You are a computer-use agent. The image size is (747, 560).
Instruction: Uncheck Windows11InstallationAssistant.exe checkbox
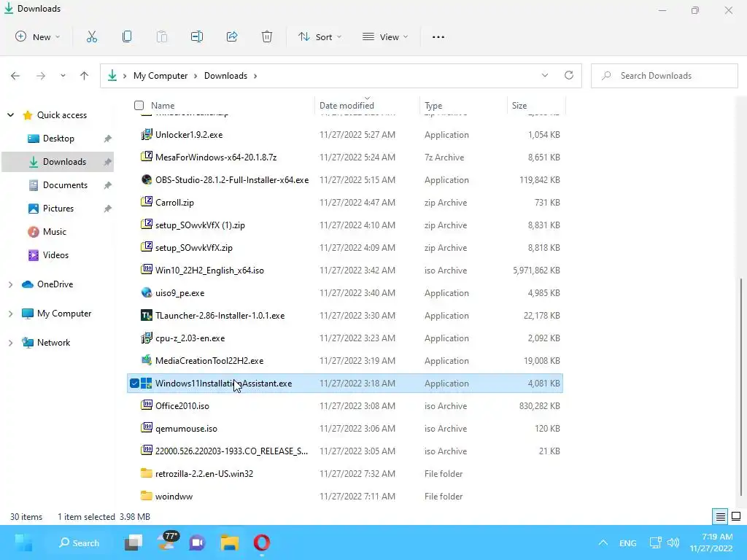click(134, 384)
